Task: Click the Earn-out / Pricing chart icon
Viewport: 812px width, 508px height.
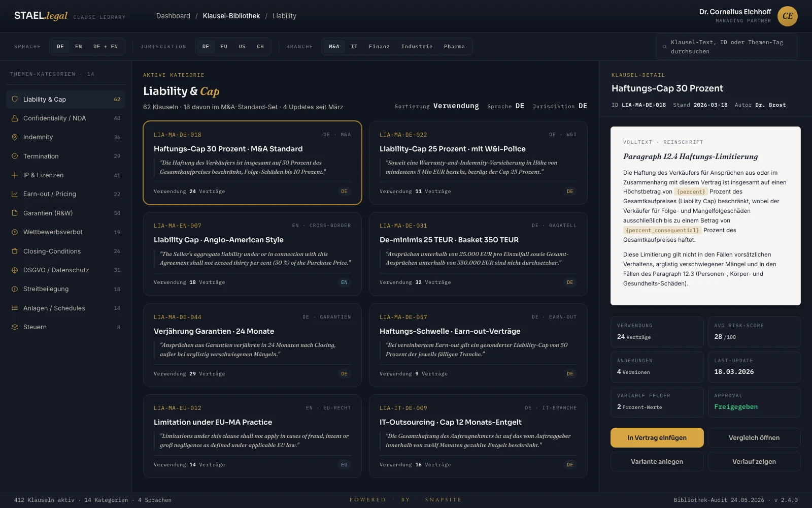Action: pyautogui.click(x=15, y=194)
